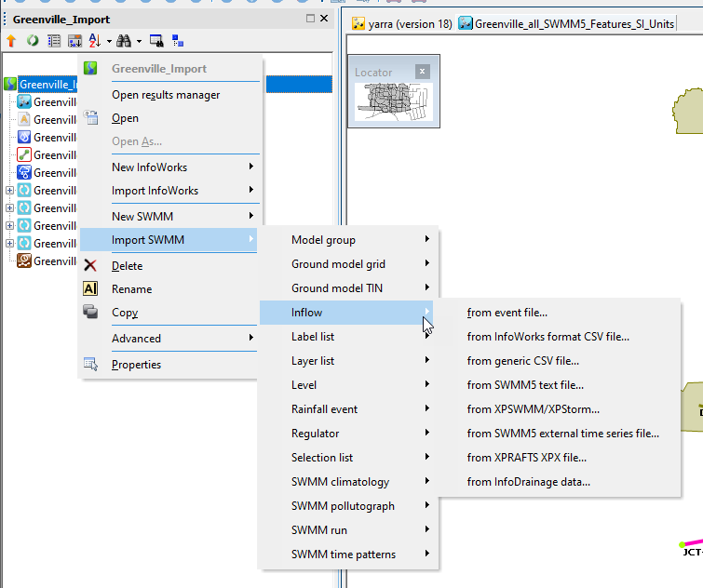Choose 'from generic CSV file...'

559,361
